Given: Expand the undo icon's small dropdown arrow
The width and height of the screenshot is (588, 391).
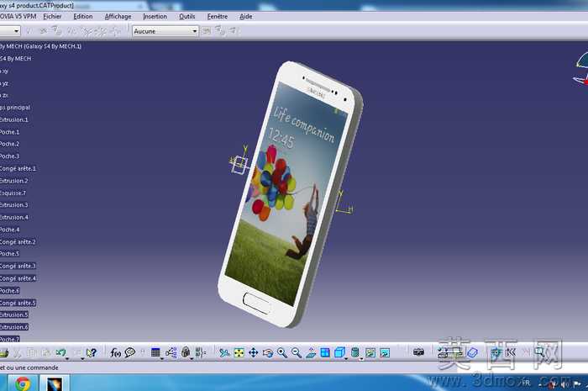Looking at the screenshot, I should tap(67, 359).
